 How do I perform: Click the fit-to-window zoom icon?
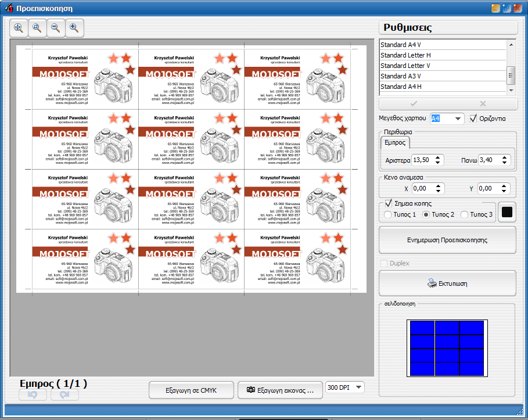[x=19, y=28]
